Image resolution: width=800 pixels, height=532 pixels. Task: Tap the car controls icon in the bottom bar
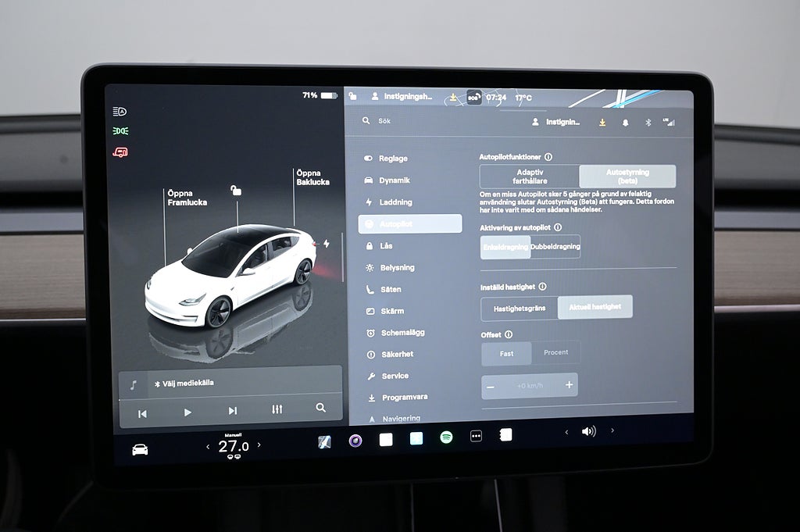140,449
